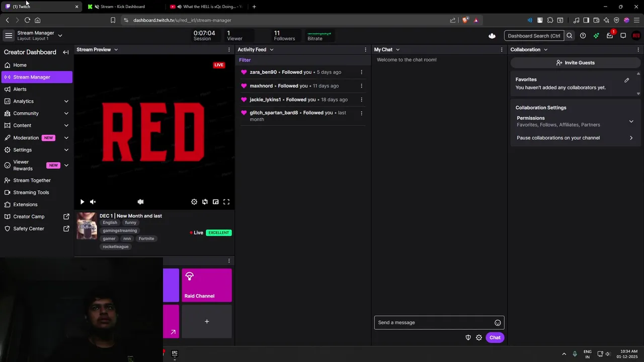Screen dimensions: 644x362
Task: Expand the Analytics sidebar section
Action: pos(66,101)
